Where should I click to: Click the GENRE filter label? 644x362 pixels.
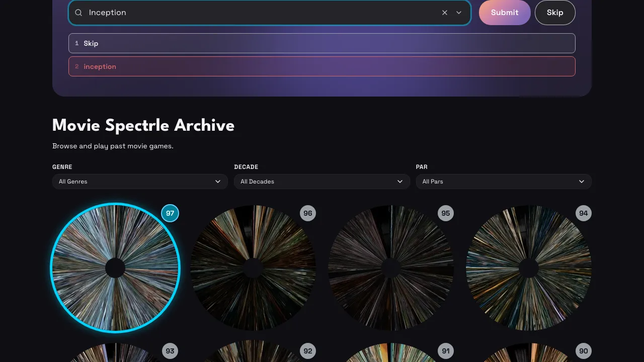62,167
